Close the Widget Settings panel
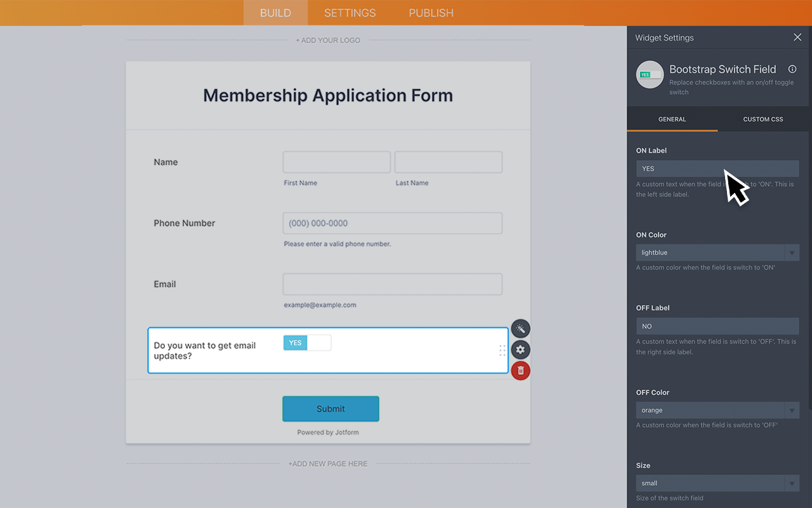This screenshot has width=812, height=508. [797, 37]
